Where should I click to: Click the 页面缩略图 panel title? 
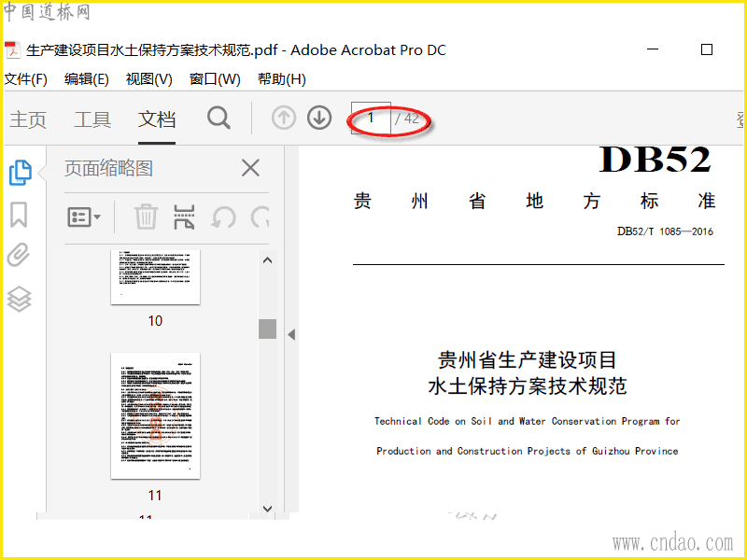click(x=108, y=168)
